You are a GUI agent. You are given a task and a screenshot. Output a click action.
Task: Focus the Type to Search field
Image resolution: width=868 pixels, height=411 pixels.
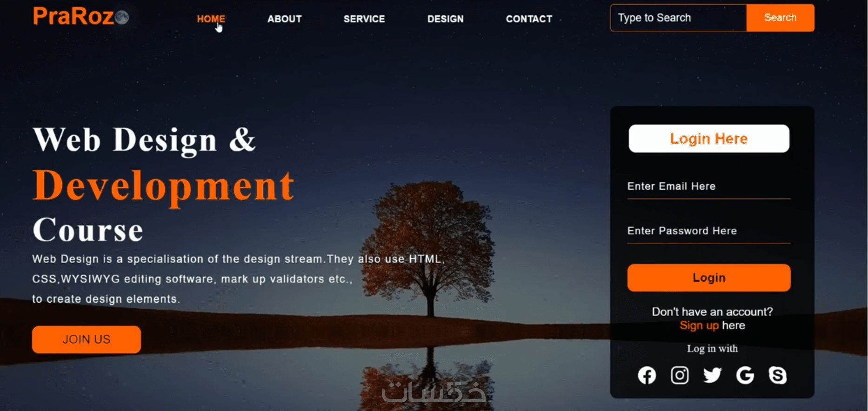(678, 18)
